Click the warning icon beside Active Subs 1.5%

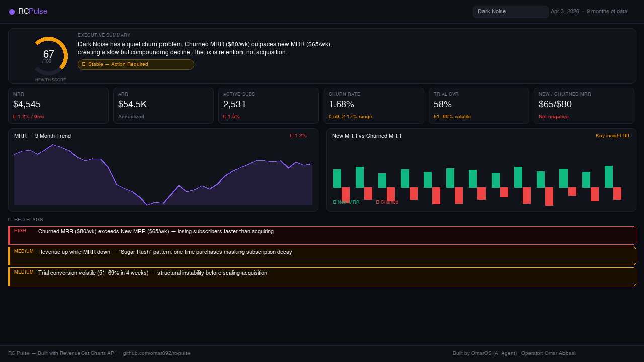coord(225,116)
